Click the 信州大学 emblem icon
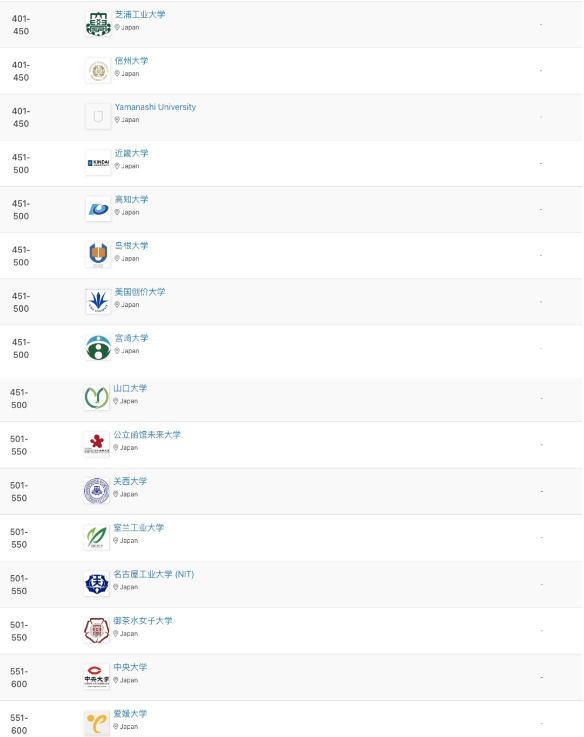This screenshot has width=584, height=737. point(98,71)
